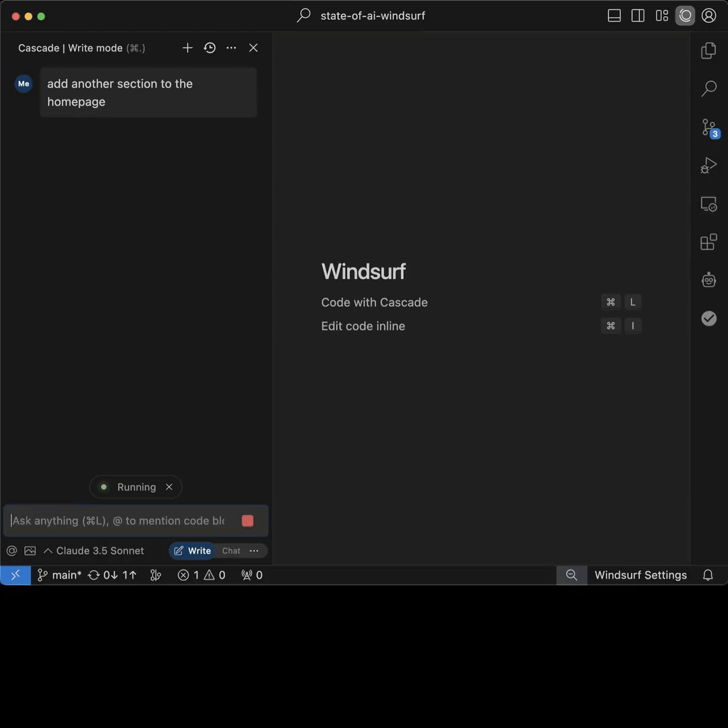The width and height of the screenshot is (728, 728).
Task: Click the 'add another section to the homepage' message
Action: point(148,92)
